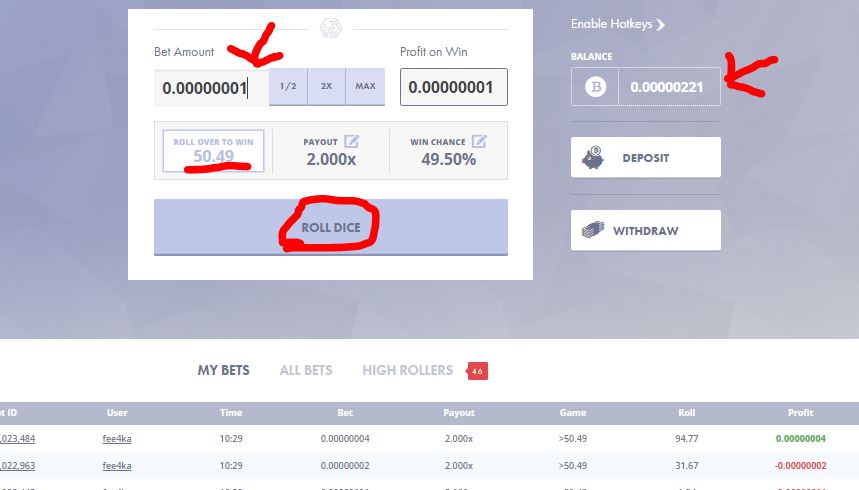Switch to the My Bets tab

point(223,371)
